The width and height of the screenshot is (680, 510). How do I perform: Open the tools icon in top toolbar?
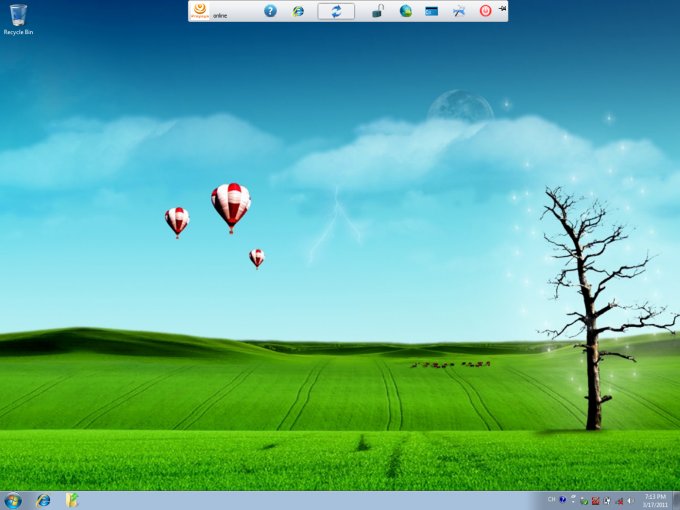459,11
